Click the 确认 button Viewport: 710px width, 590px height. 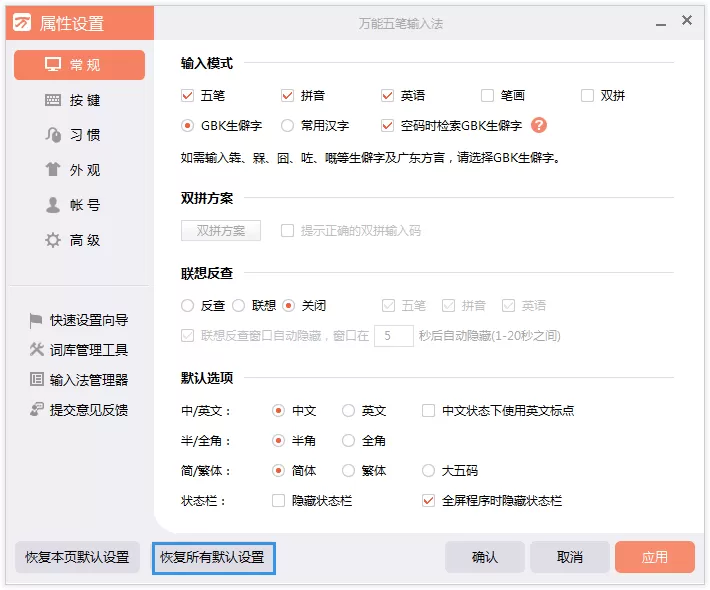tap(485, 557)
